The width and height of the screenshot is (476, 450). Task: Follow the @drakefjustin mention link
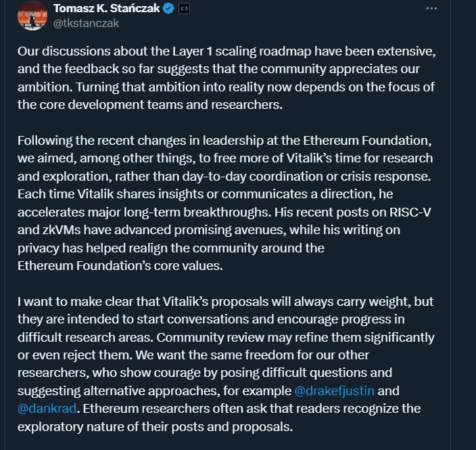(334, 390)
